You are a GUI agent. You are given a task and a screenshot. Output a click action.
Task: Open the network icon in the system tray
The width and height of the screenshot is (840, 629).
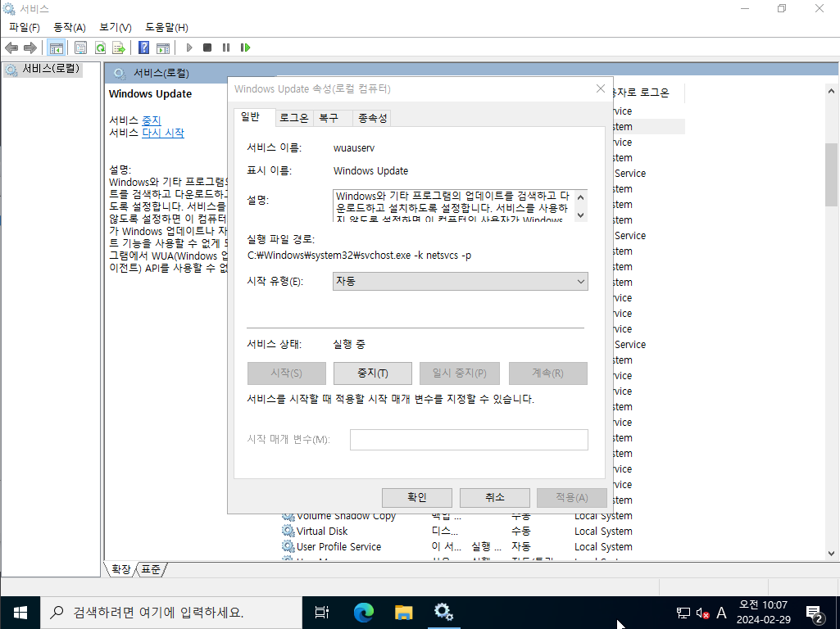click(683, 613)
